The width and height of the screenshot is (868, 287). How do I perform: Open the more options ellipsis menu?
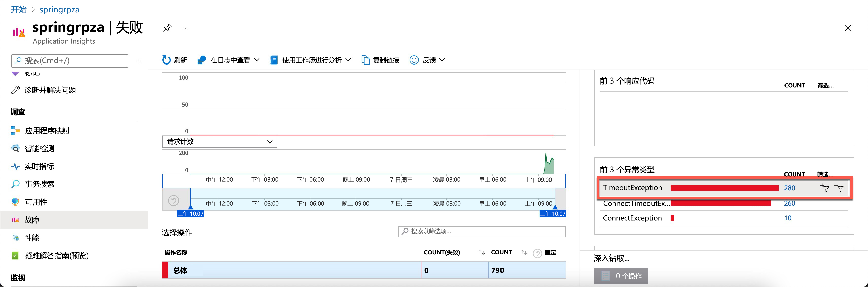185,28
